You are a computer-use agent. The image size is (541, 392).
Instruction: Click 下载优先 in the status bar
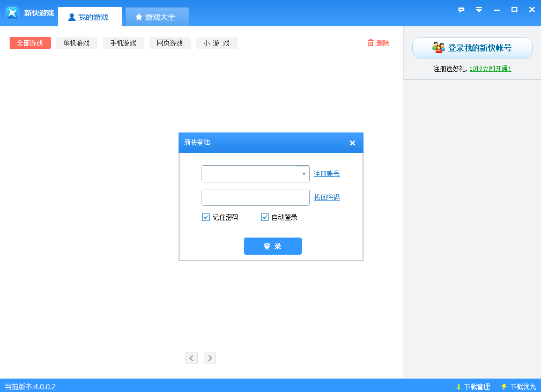click(518, 387)
